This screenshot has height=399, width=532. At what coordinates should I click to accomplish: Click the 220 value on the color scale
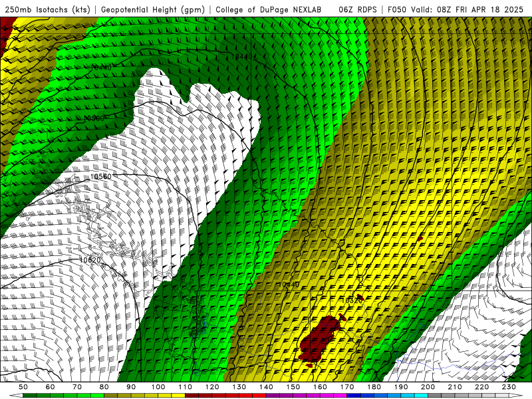point(481,387)
